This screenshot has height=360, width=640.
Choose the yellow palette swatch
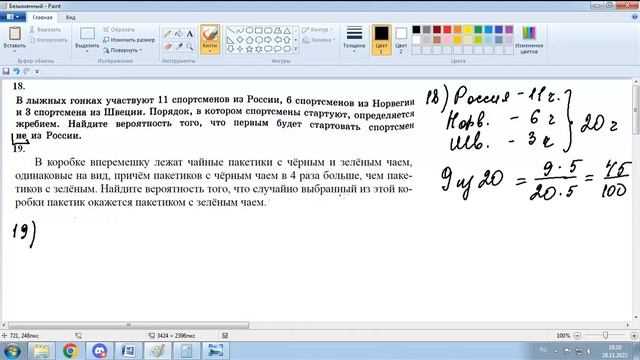468,29
